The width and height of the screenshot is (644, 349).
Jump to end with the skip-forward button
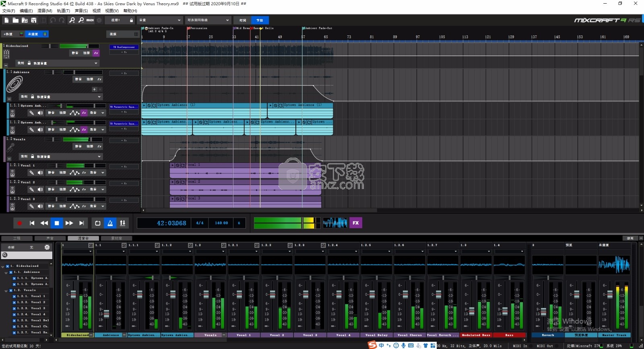82,223
